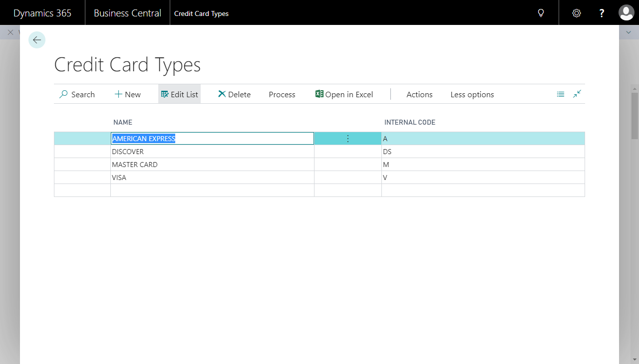Sort by the NAME column header
Viewport: 639px width, 364px height.
click(122, 122)
